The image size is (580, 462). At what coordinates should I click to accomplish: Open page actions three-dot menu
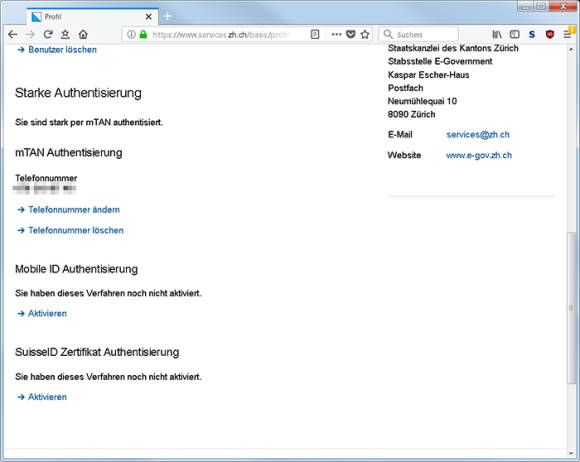coord(336,34)
